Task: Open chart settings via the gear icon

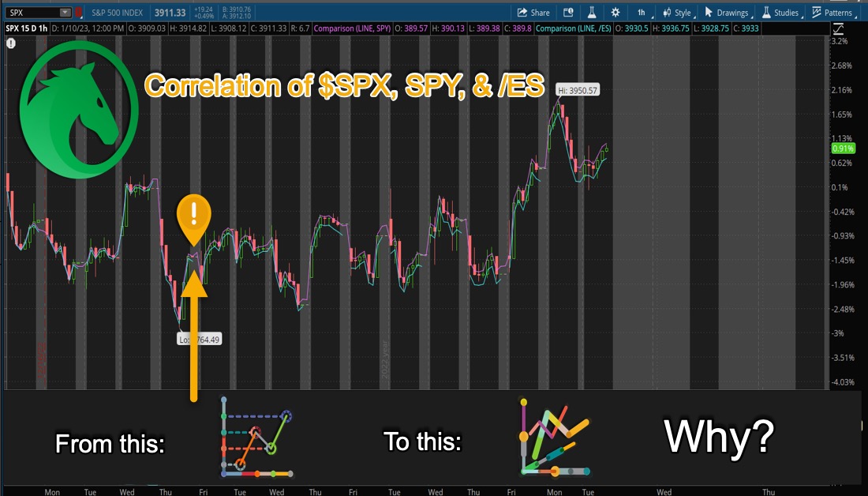Action: (615, 12)
